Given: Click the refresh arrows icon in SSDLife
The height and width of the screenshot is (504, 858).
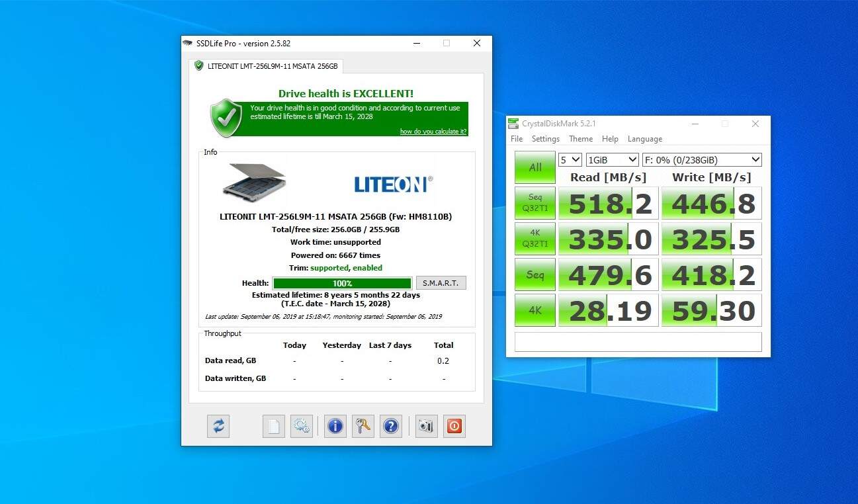Looking at the screenshot, I should click(218, 426).
